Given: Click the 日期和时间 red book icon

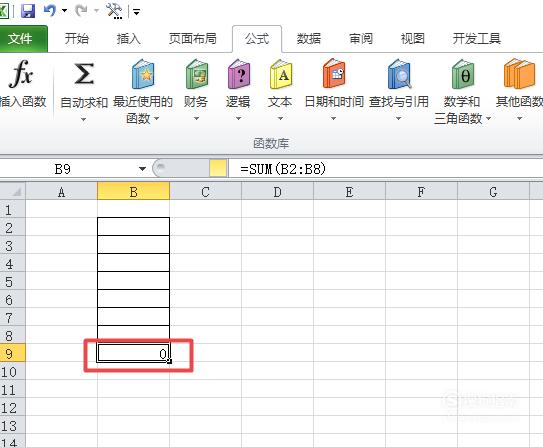Looking at the screenshot, I should point(334,74).
